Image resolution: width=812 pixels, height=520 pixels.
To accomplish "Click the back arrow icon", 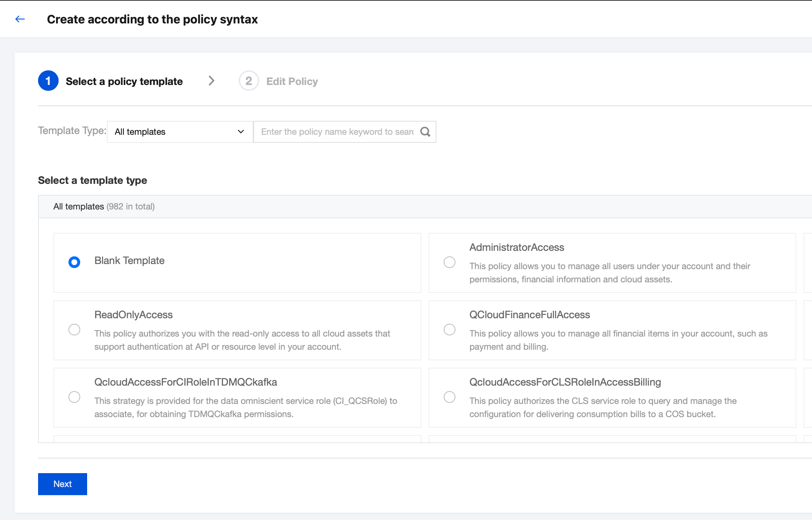I will click(x=20, y=19).
